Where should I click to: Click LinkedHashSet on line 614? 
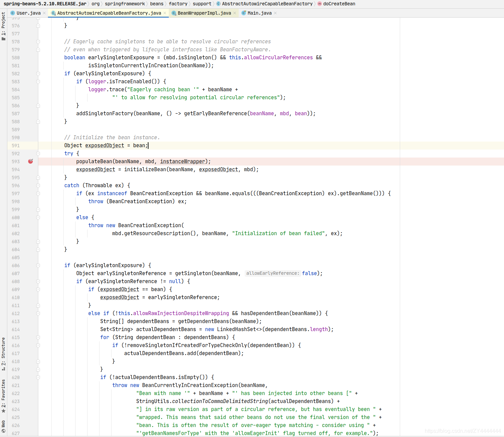[236, 329]
